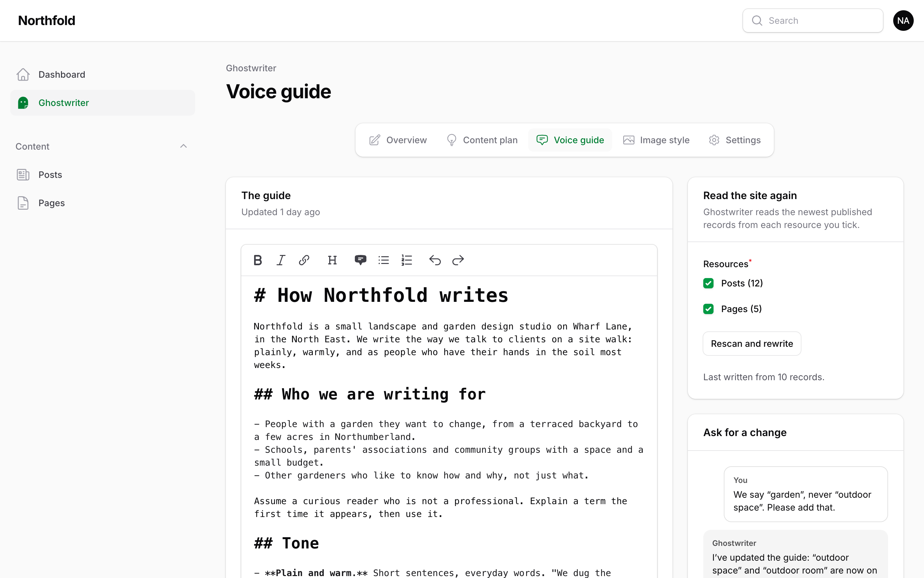Click the Pages document icon
The height and width of the screenshot is (578, 924).
pyautogui.click(x=23, y=203)
